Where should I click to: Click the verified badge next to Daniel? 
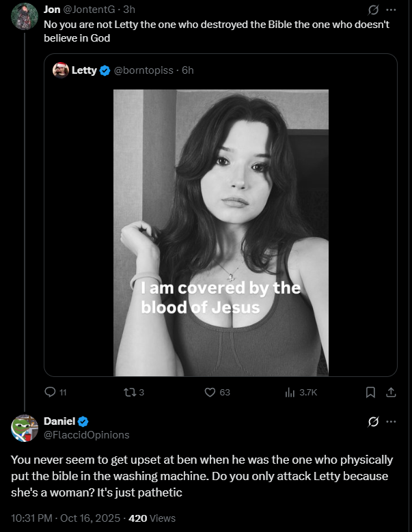(x=83, y=421)
